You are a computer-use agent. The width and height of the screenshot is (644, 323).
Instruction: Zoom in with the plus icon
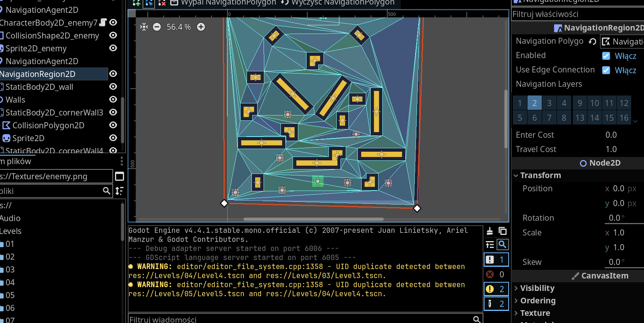pos(201,27)
